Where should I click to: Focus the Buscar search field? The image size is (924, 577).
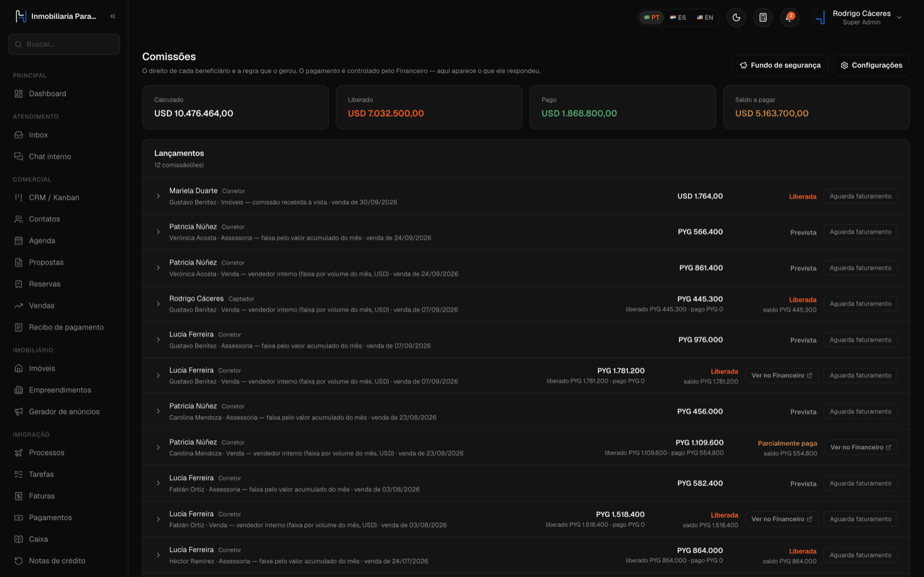[64, 44]
